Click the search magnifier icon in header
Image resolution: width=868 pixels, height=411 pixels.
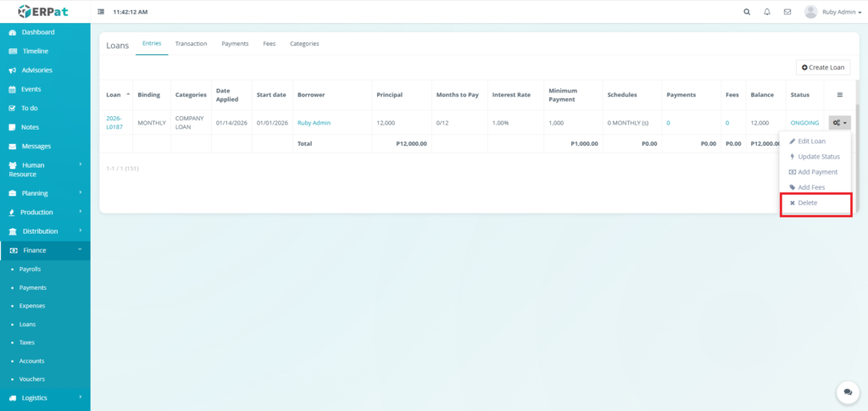[x=747, y=12]
